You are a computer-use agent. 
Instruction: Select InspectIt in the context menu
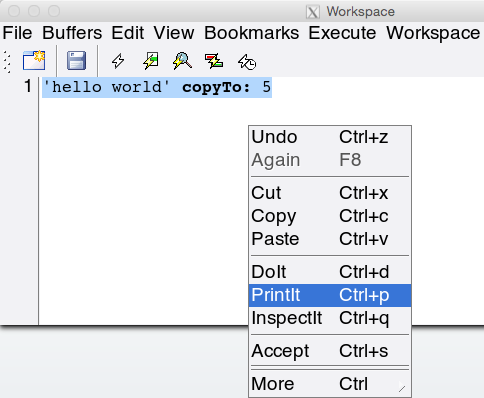[330, 318]
